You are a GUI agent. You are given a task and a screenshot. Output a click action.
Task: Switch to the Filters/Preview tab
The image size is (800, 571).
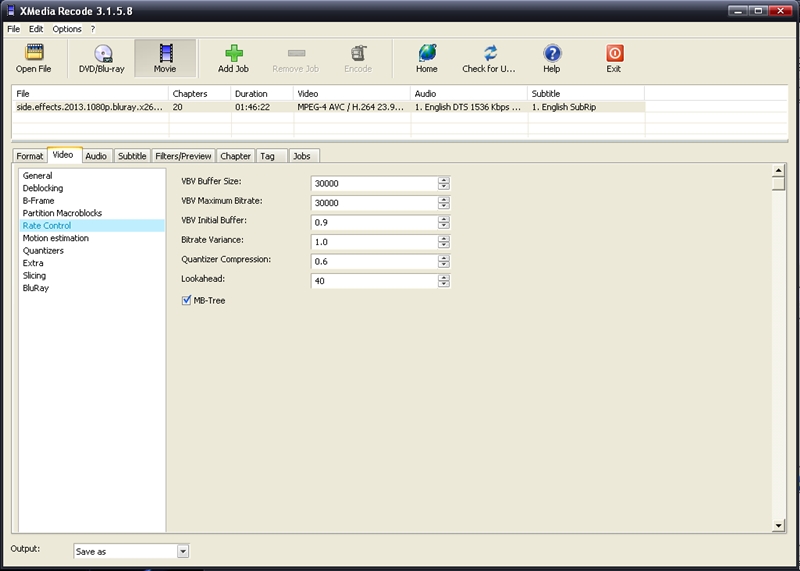pos(183,156)
